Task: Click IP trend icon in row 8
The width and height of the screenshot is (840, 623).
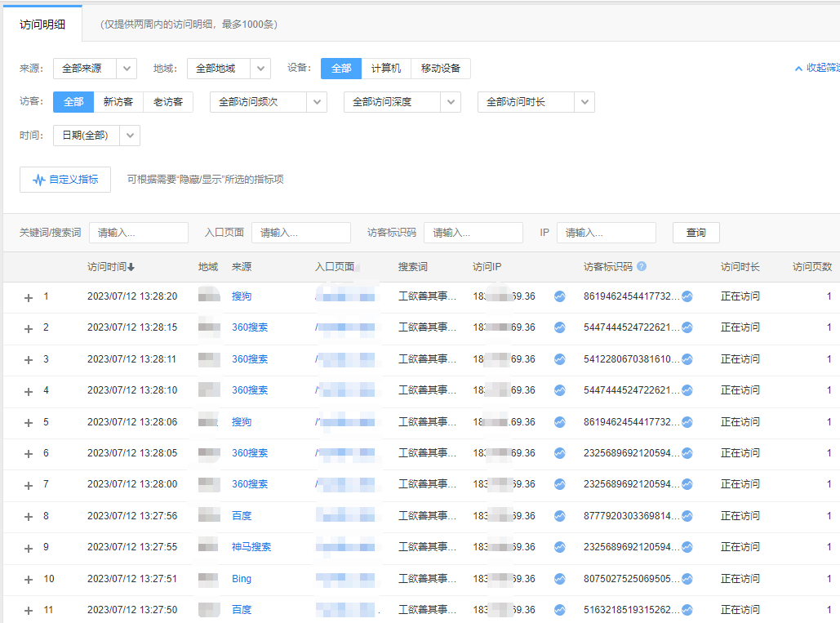Action: (x=560, y=516)
